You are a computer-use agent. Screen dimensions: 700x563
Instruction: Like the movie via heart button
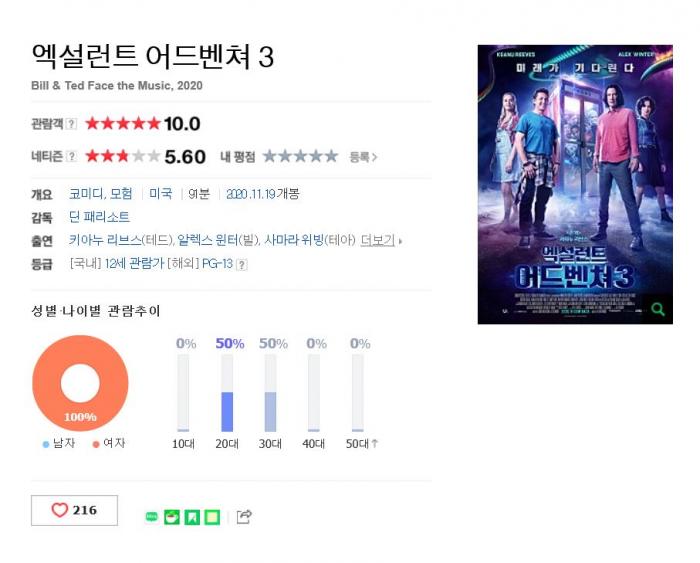pos(74,510)
